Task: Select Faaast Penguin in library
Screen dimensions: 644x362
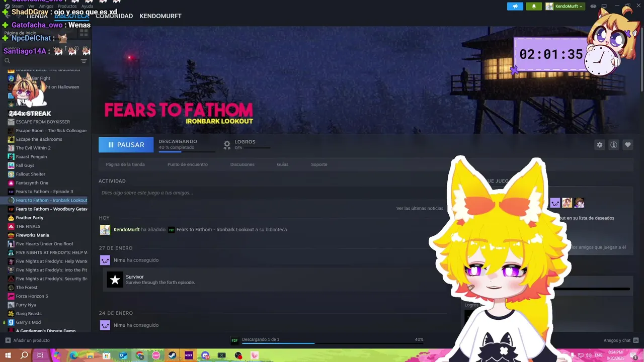Action: 31,157
